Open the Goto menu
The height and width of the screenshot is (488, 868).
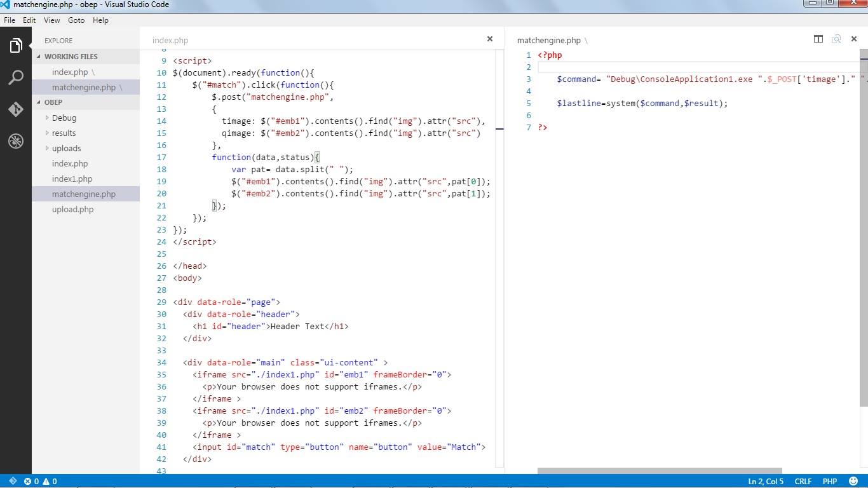point(76,20)
